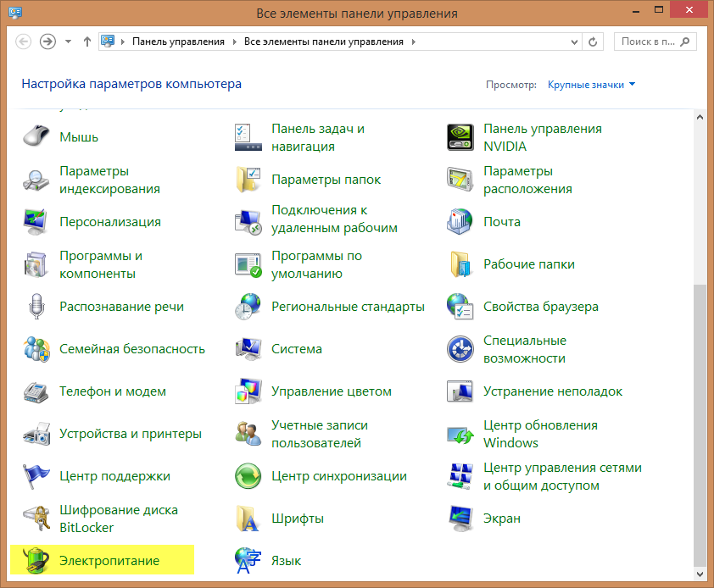Open the address bar history dropdown
714x588 pixels.
tap(574, 42)
